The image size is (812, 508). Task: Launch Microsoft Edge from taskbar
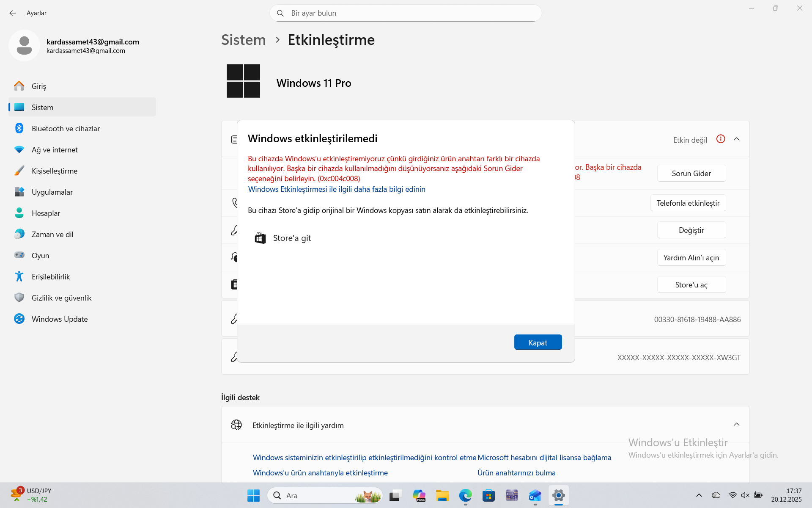[x=466, y=495]
